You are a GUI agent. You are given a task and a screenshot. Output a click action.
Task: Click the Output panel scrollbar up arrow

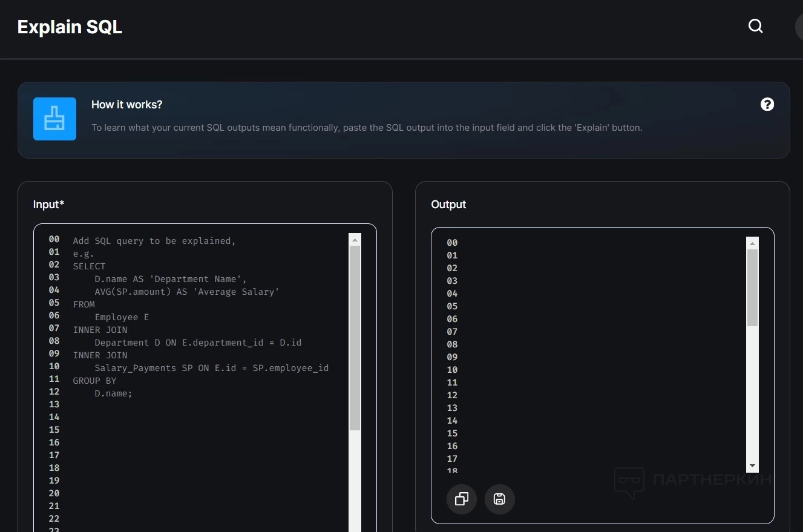point(753,243)
